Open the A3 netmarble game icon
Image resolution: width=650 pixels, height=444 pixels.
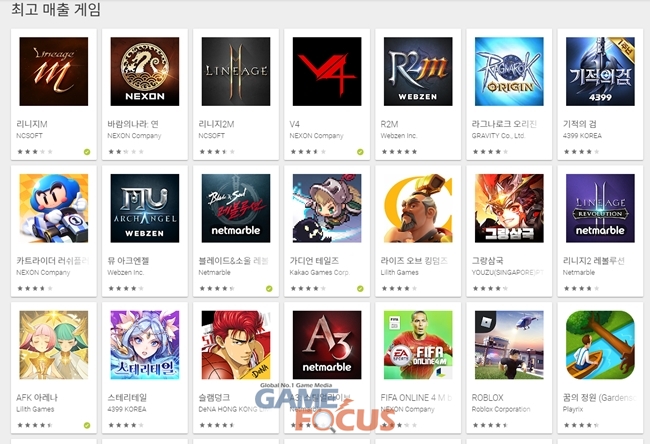click(327, 345)
